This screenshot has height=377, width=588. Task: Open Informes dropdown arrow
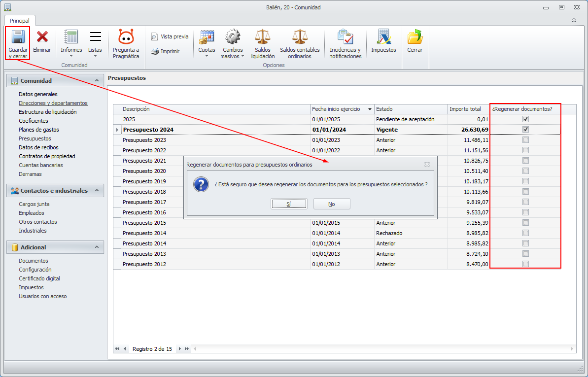pyautogui.click(x=71, y=56)
